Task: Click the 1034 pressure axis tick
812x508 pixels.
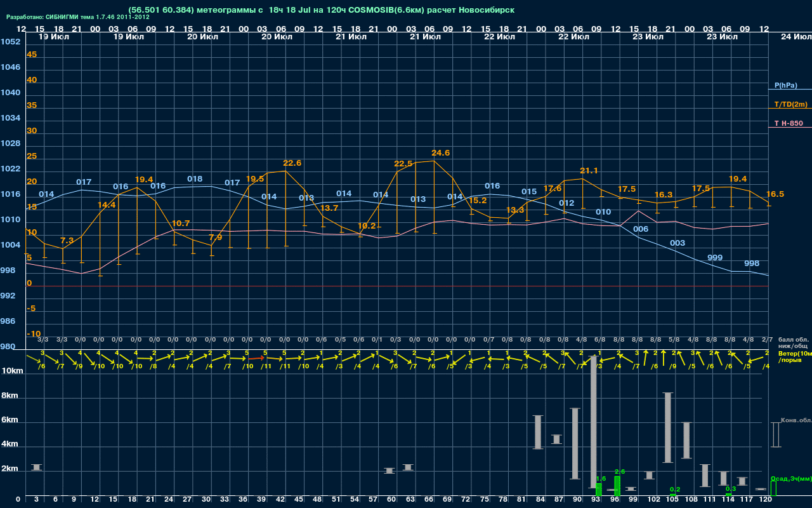Action: tap(10, 118)
